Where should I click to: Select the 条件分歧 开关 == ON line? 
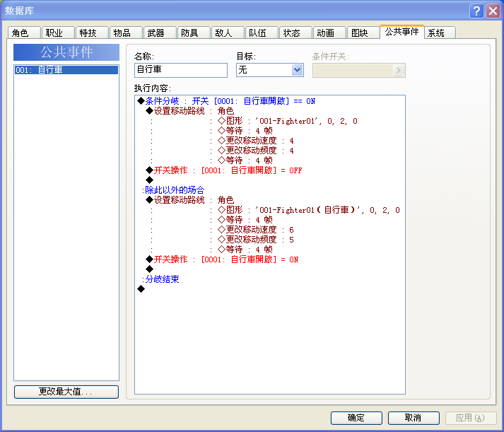226,101
